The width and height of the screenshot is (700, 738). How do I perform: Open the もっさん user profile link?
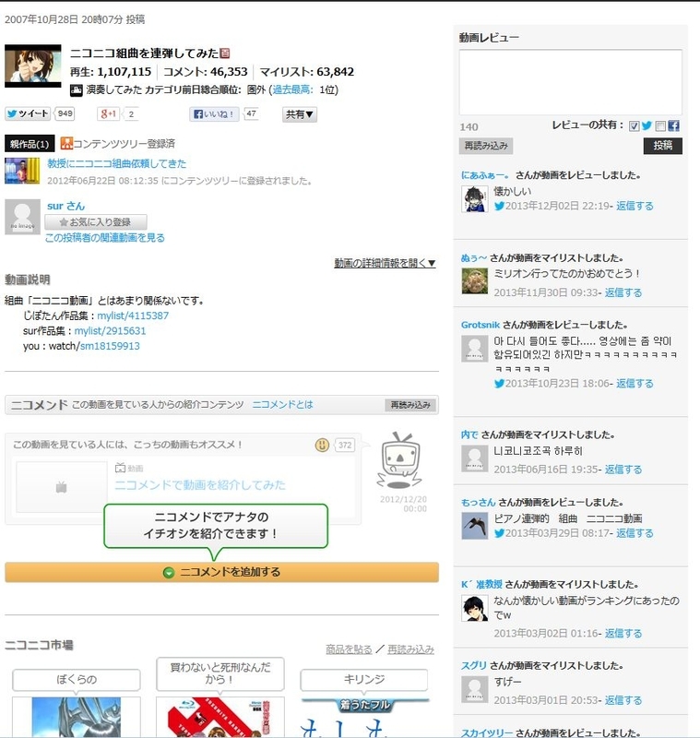coord(478,503)
